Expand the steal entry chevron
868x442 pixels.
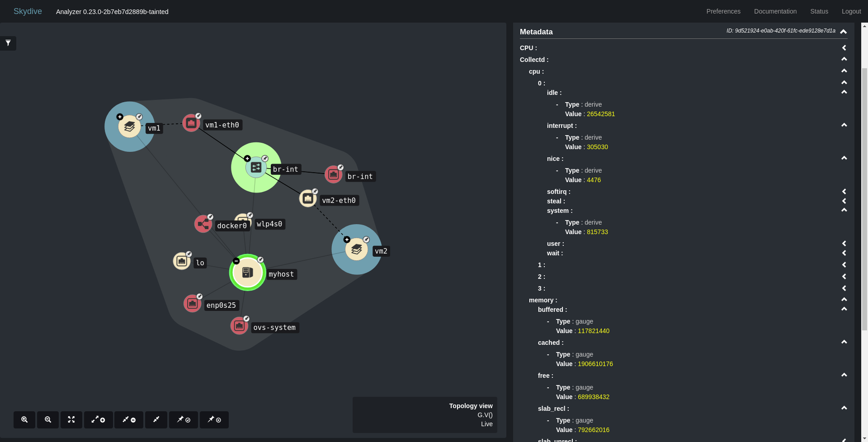(x=844, y=201)
